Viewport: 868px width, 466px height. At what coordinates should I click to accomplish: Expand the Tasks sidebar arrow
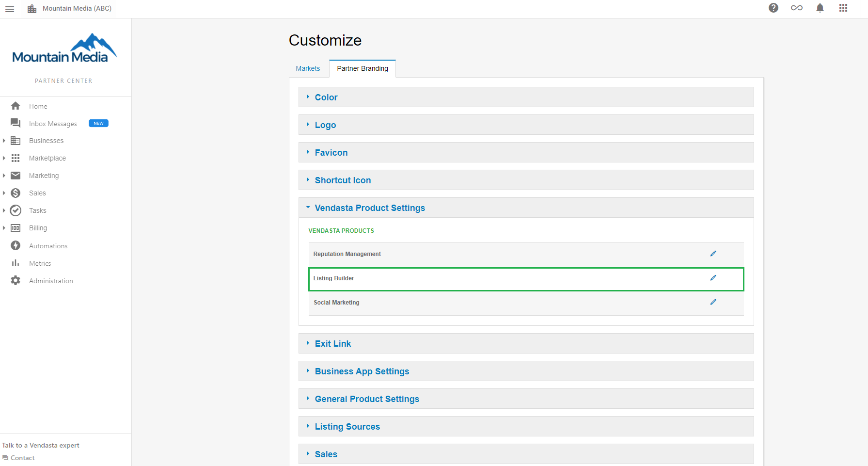point(4,210)
